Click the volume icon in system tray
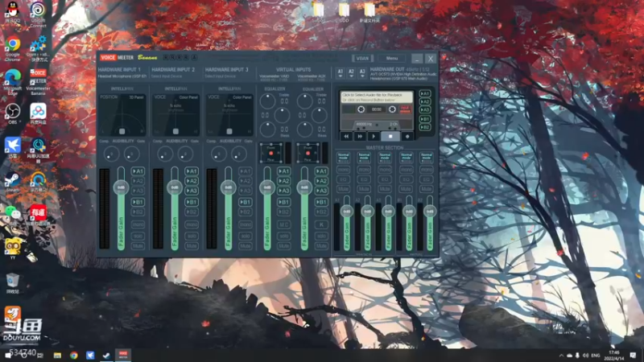 [585, 356]
